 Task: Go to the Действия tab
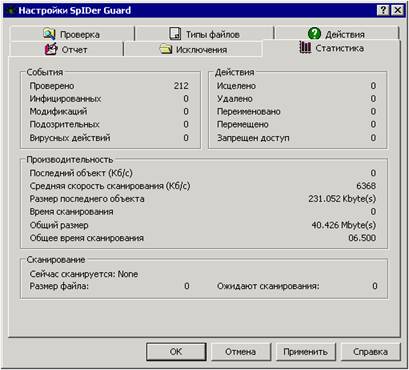336,34
